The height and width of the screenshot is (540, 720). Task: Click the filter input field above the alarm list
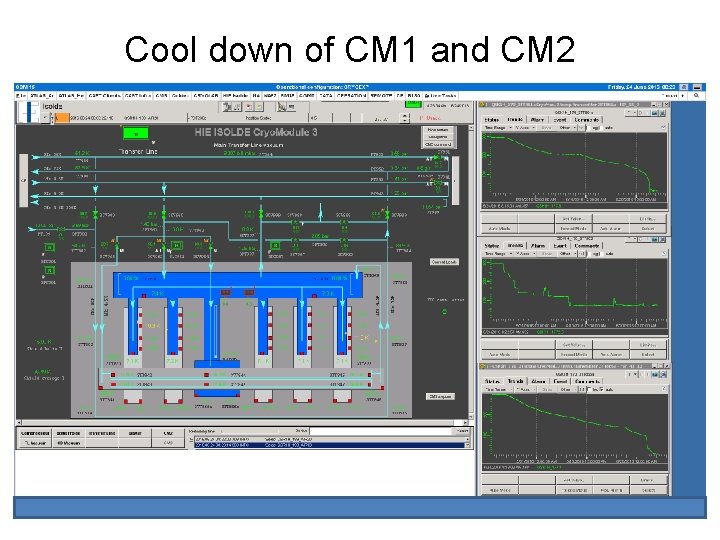point(382,431)
